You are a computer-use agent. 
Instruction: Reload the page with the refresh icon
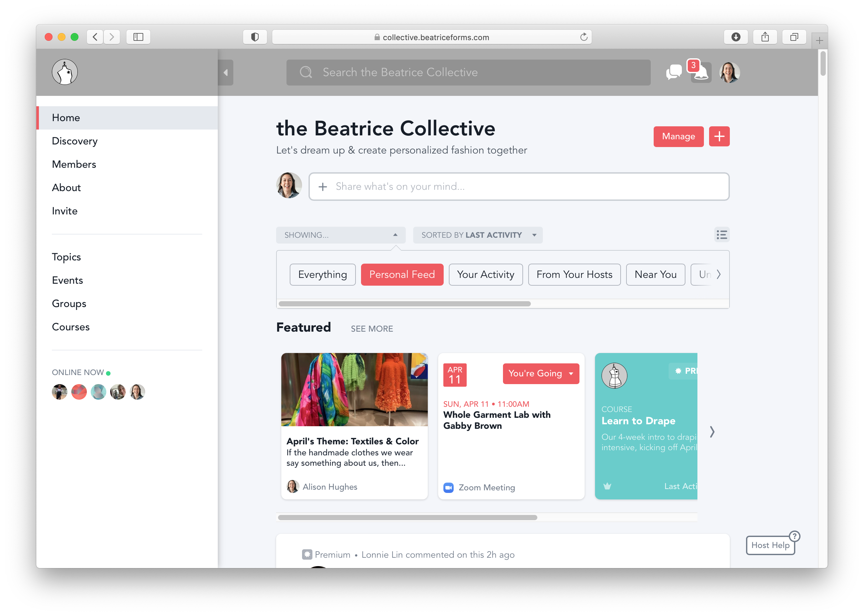click(x=584, y=37)
